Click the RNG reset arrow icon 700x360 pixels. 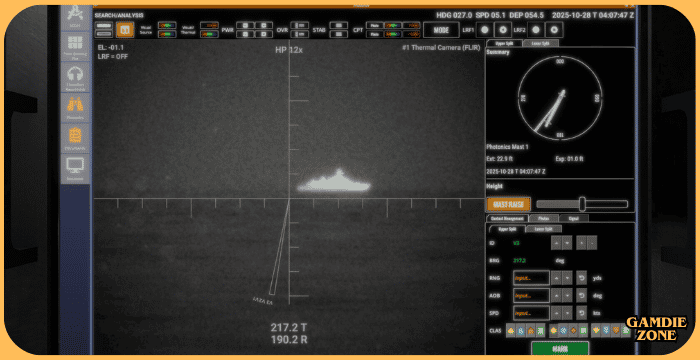pyautogui.click(x=581, y=278)
